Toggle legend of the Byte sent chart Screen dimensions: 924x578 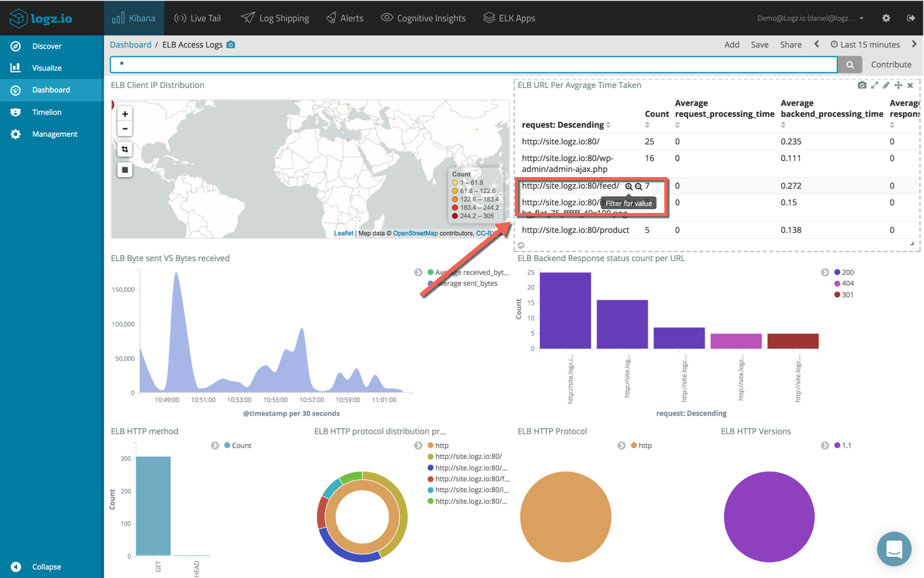point(418,273)
